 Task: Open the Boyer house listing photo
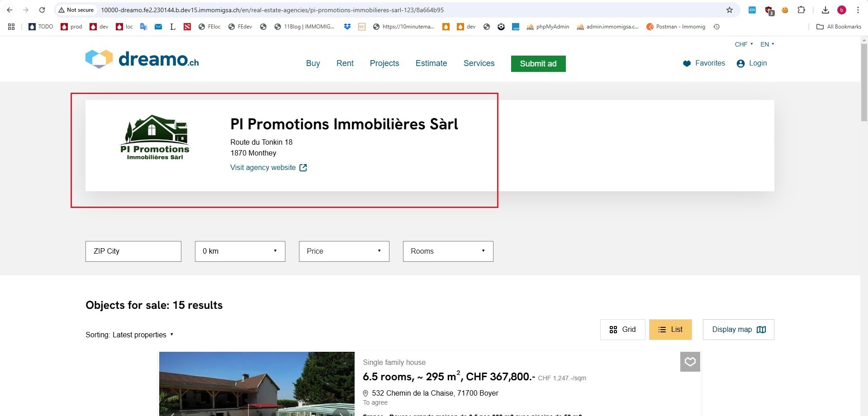[x=257, y=384]
